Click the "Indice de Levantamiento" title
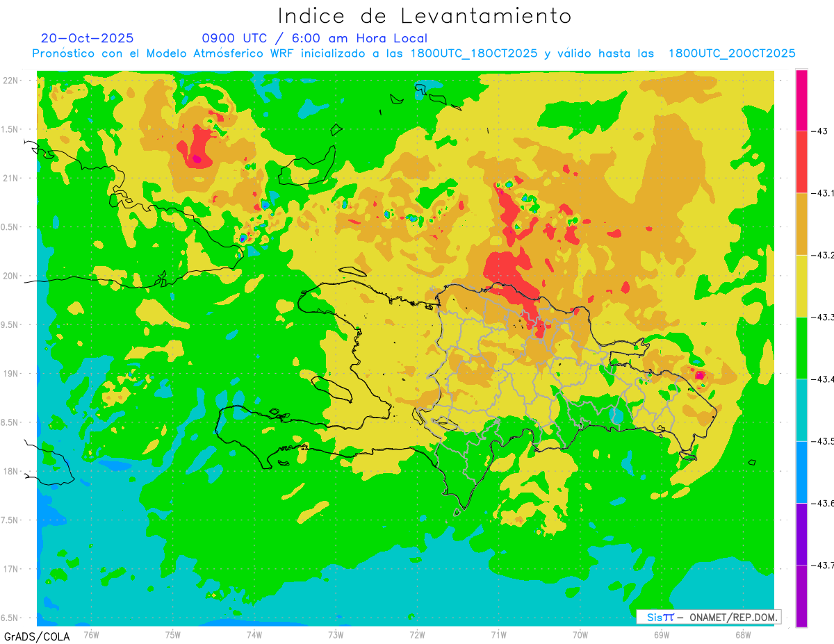This screenshot has height=644, width=834. click(x=425, y=16)
